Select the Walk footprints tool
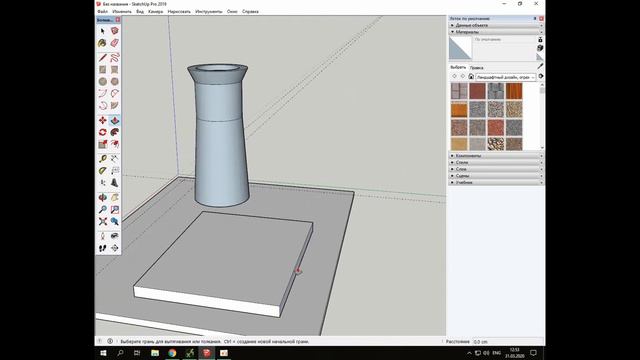Screen dimensions: 640x360 pyautogui.click(x=102, y=248)
